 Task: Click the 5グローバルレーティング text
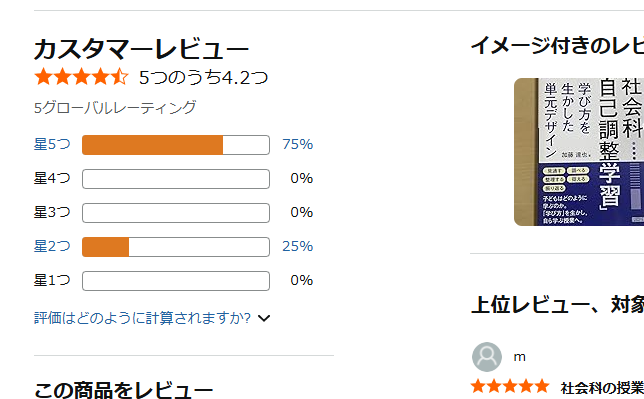[115, 108]
